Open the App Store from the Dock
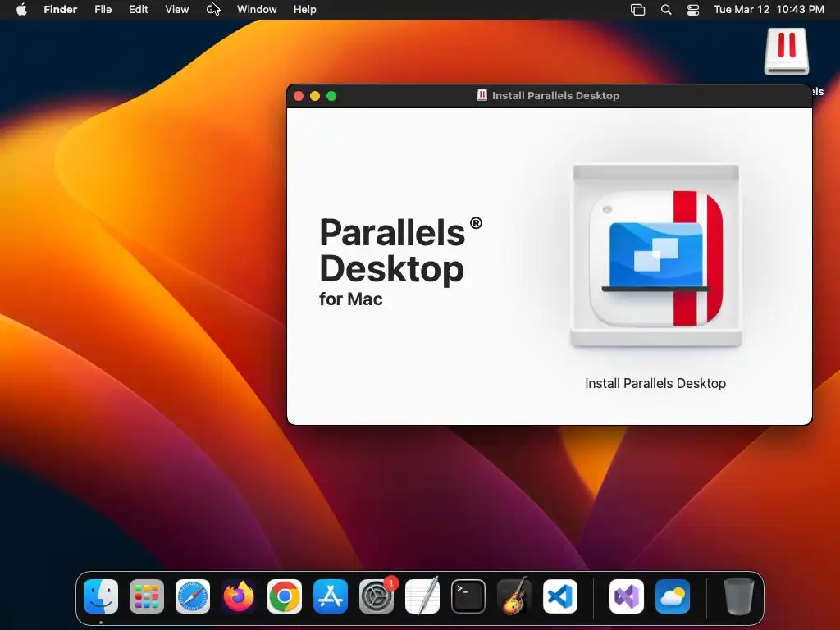Viewport: 840px width, 630px height. click(x=331, y=596)
